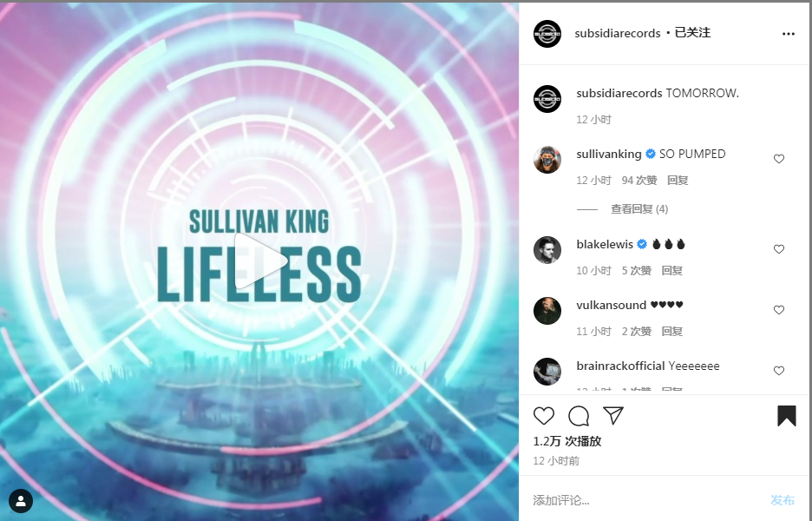
Task: Focus the 添加评论 comment input field
Action: click(647, 500)
